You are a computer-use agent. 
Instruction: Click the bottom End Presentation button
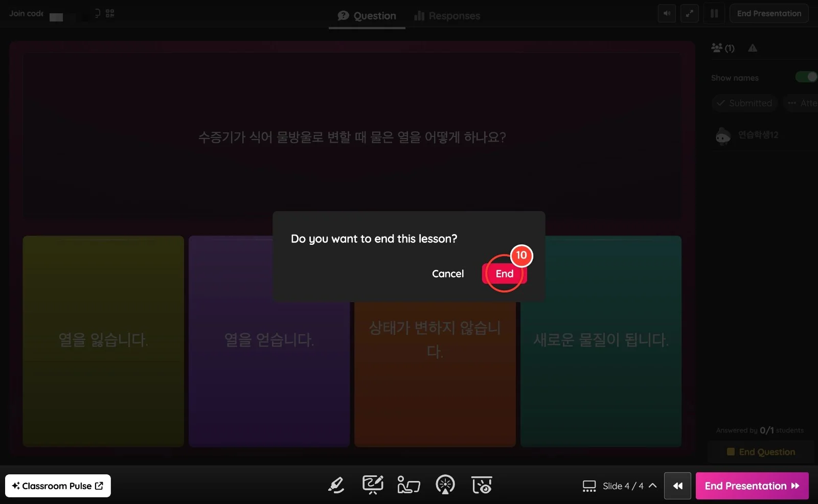tap(752, 486)
